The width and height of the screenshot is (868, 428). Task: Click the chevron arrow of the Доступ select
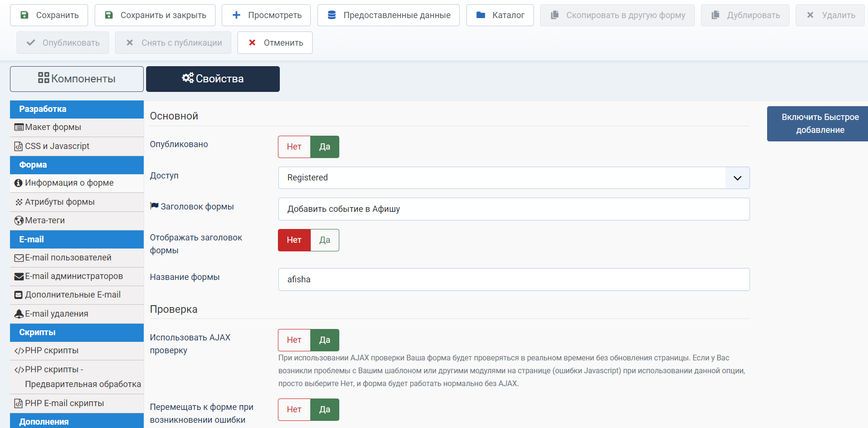click(737, 178)
